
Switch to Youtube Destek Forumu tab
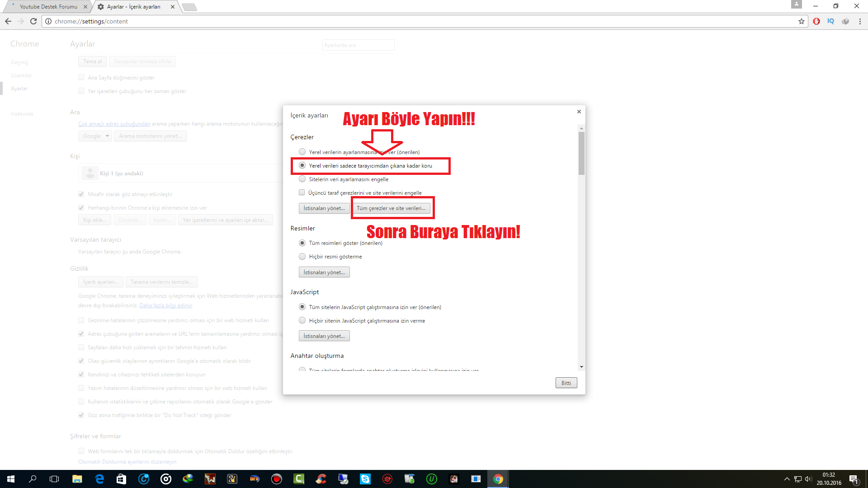point(48,7)
